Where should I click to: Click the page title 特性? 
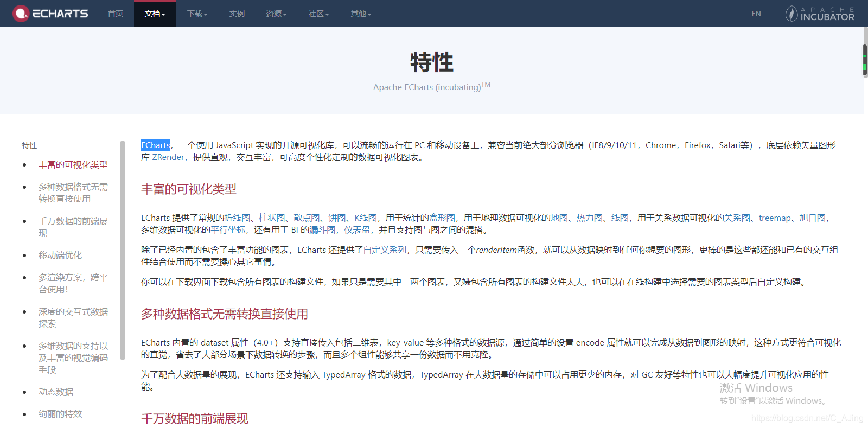pyautogui.click(x=432, y=62)
